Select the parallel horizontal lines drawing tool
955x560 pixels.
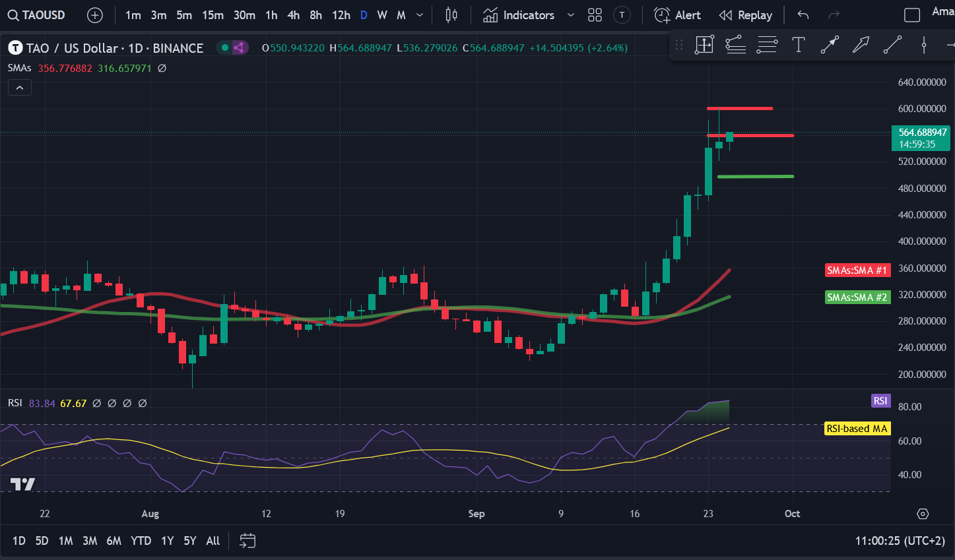pyautogui.click(x=767, y=45)
